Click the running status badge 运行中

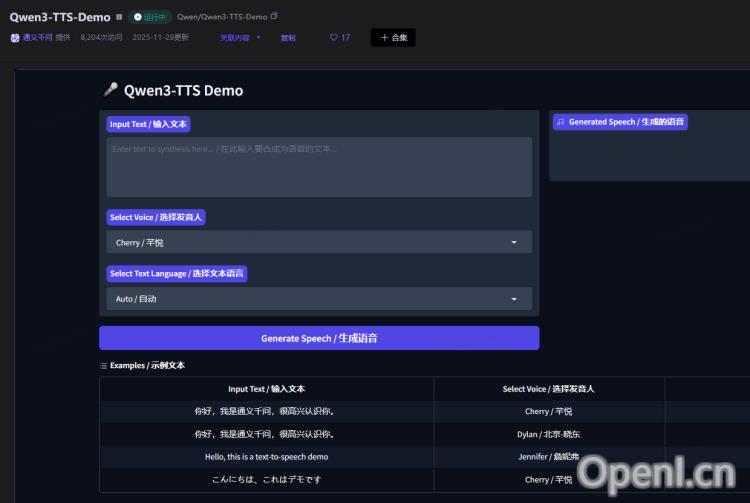pyautogui.click(x=150, y=17)
